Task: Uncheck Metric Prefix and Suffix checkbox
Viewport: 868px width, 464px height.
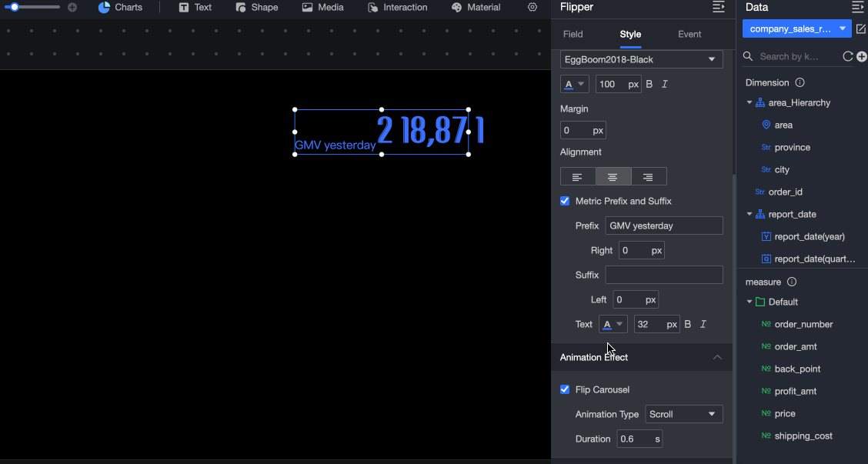Action: tap(565, 201)
